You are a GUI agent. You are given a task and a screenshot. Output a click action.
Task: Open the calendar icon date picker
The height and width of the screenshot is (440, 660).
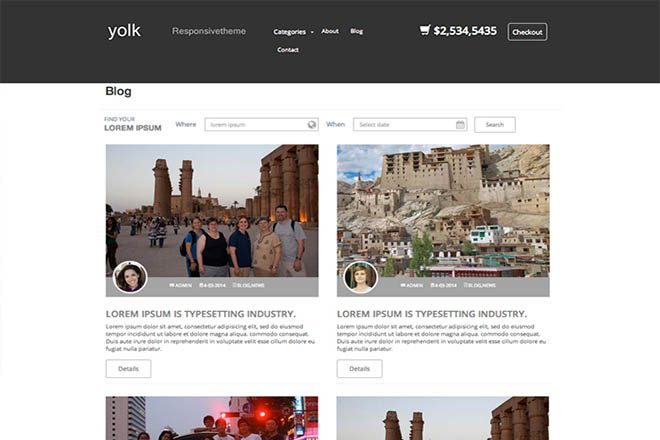[460, 125]
